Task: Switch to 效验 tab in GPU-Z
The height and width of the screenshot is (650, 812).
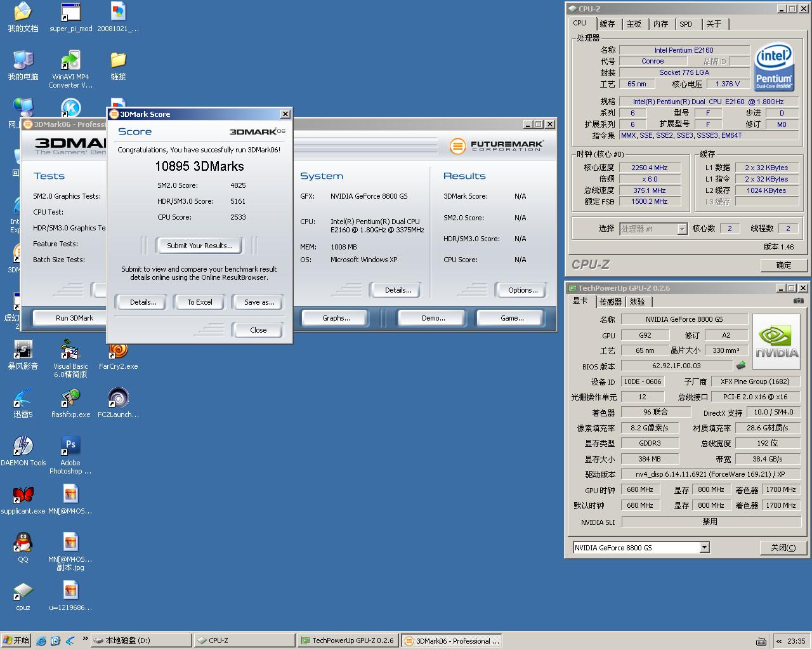Action: (638, 302)
